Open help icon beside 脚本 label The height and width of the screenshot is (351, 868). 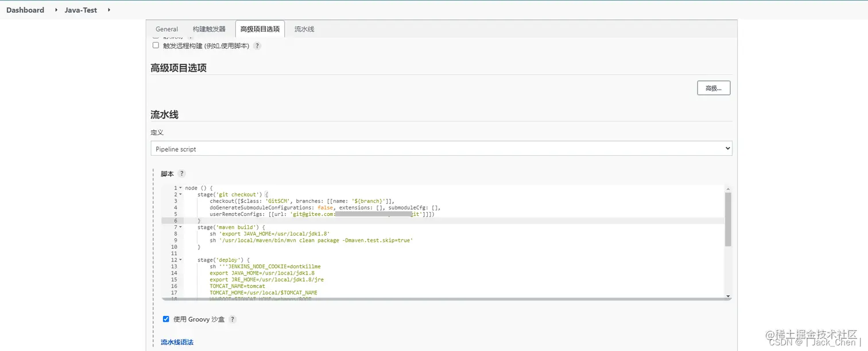tap(181, 173)
